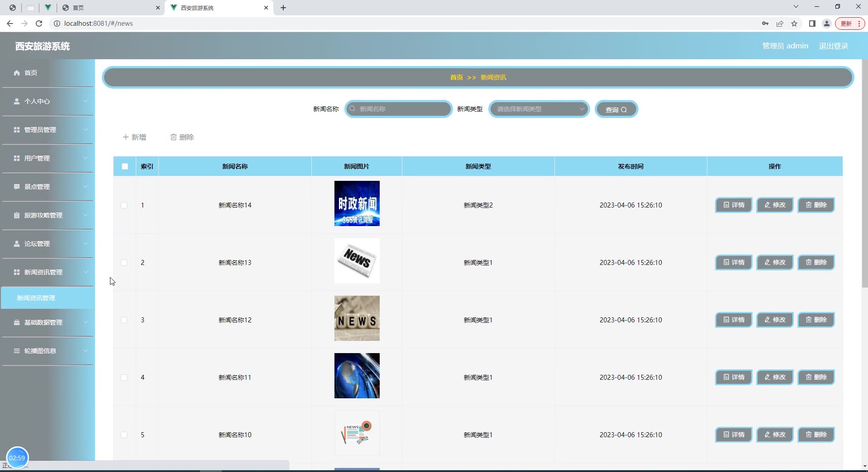Click the 删除 batch delete button
The image size is (868, 472).
click(182, 137)
